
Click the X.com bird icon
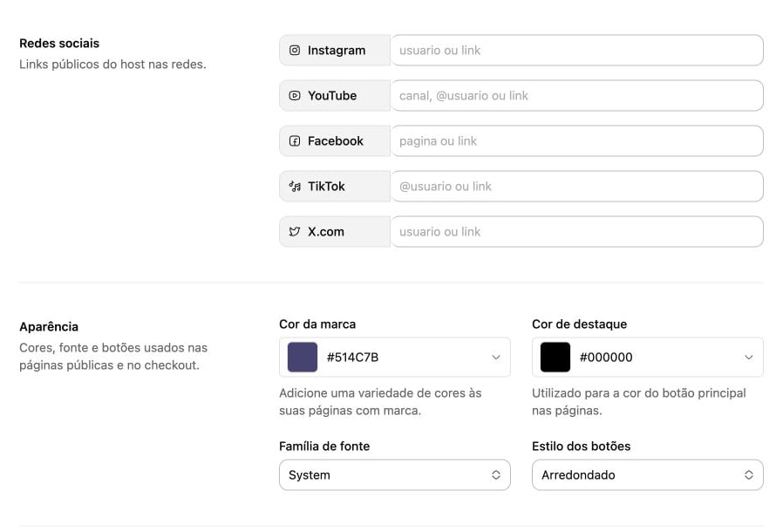(x=295, y=232)
